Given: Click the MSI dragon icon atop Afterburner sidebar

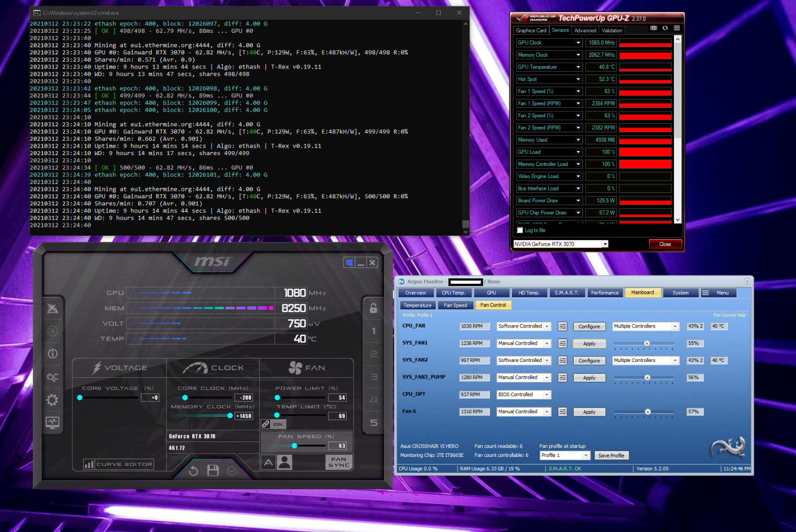Looking at the screenshot, I should click(x=52, y=308).
